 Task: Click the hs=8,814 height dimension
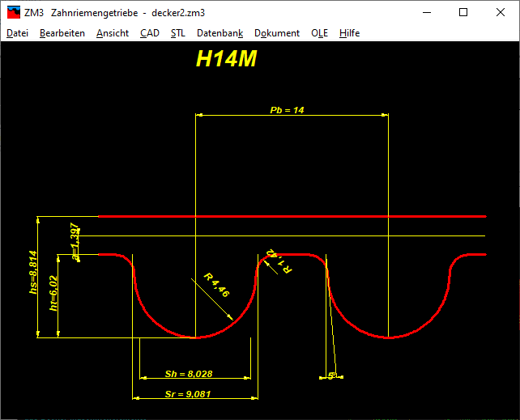click(x=33, y=272)
